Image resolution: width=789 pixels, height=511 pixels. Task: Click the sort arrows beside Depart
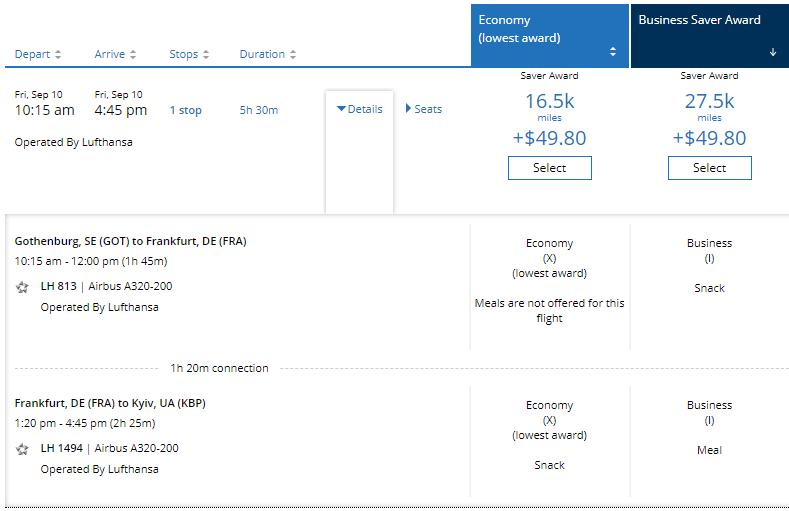pos(58,55)
